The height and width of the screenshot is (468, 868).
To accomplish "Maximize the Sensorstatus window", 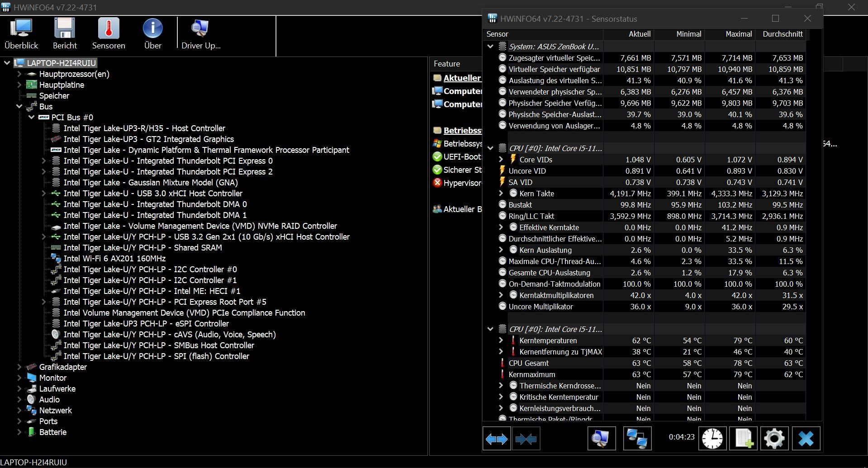I will tap(775, 19).
